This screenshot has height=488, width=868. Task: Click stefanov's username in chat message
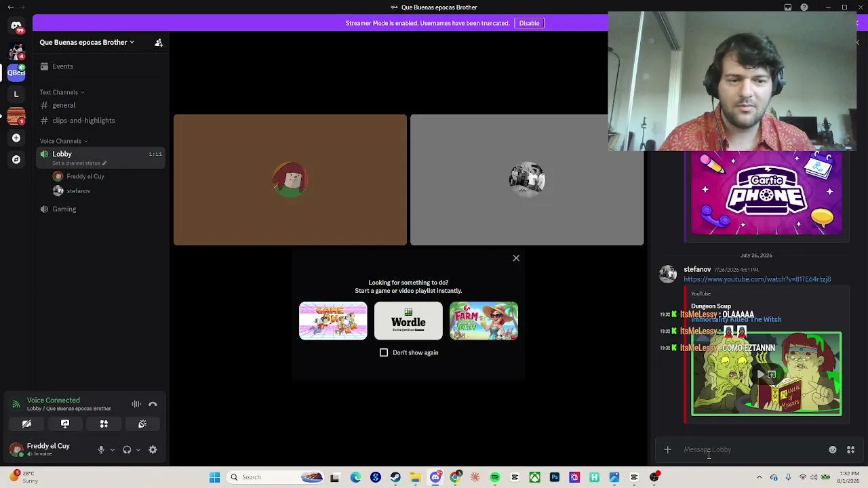click(x=697, y=270)
